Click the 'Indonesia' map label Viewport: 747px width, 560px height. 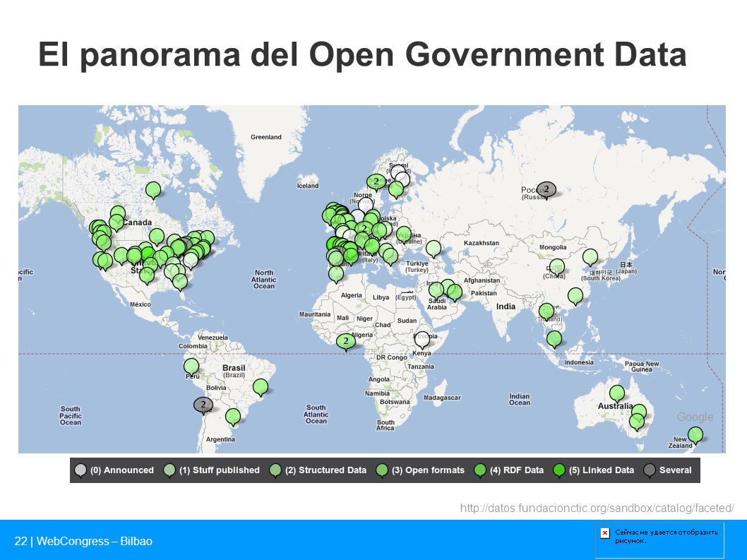tap(579, 362)
